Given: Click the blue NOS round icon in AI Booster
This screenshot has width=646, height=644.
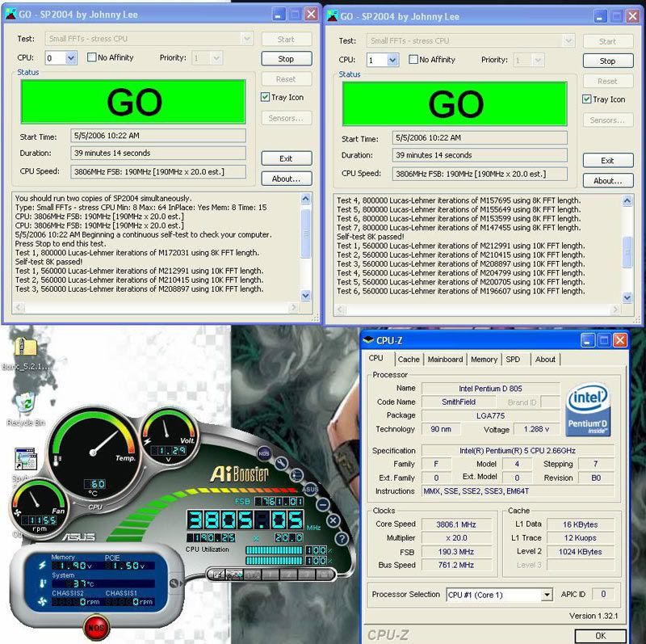Looking at the screenshot, I should tap(264, 453).
